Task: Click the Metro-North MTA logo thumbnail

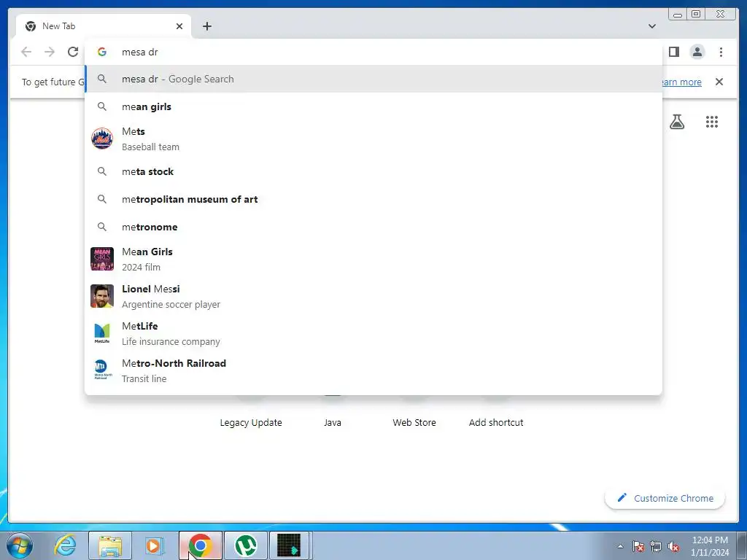Action: tap(102, 370)
